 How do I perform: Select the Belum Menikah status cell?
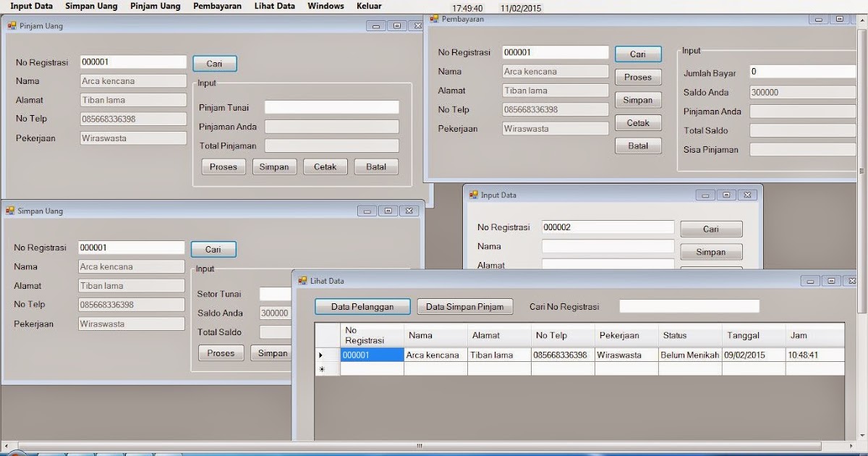[689, 355]
